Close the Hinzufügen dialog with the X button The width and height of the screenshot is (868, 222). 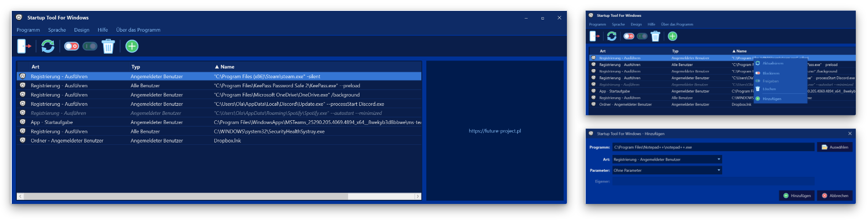pos(850,133)
